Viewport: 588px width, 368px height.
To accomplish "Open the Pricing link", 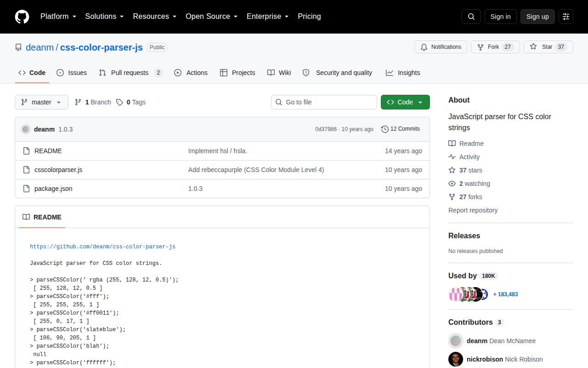I will click(309, 17).
